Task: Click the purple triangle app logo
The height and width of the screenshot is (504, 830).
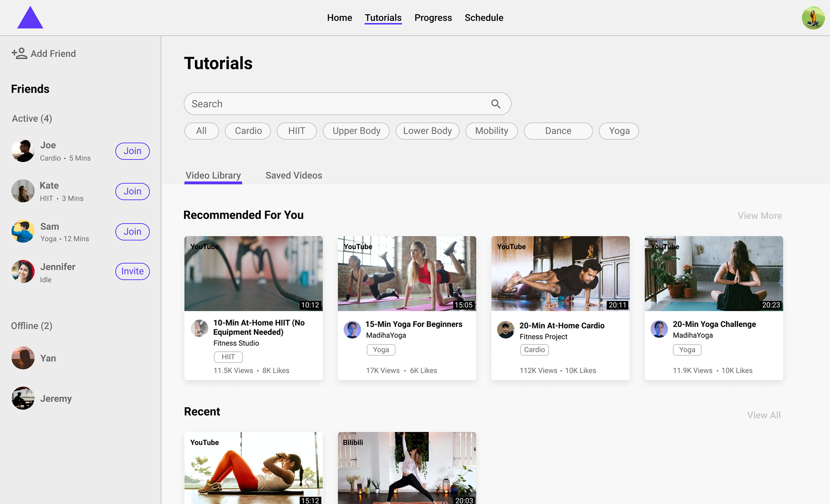Action: 30,18
